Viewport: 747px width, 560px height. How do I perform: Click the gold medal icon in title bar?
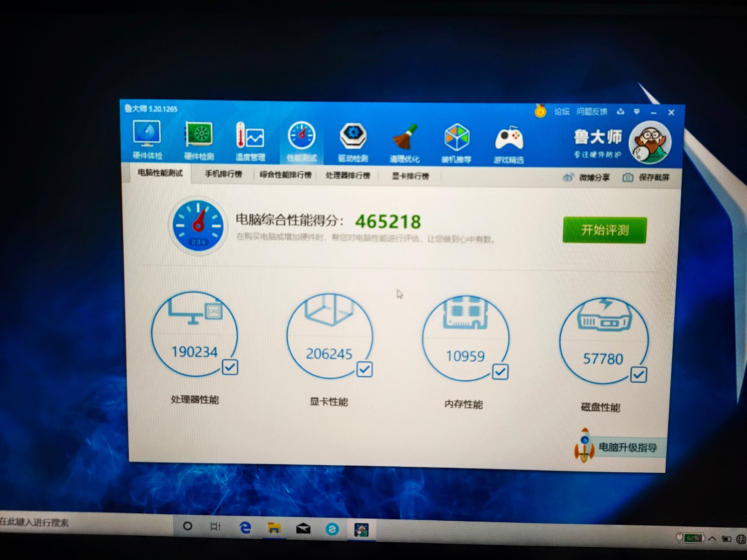click(x=540, y=111)
